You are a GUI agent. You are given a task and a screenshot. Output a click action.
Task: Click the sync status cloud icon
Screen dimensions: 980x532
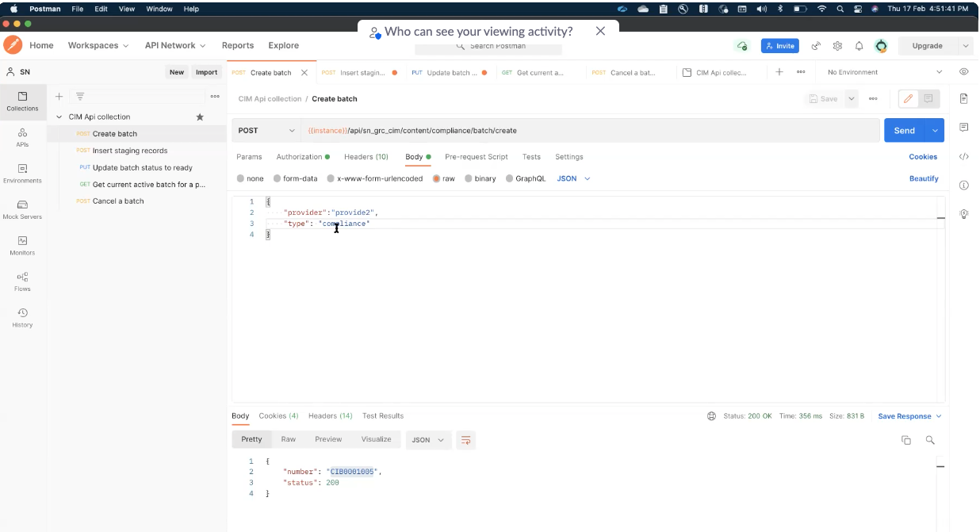coord(741,46)
